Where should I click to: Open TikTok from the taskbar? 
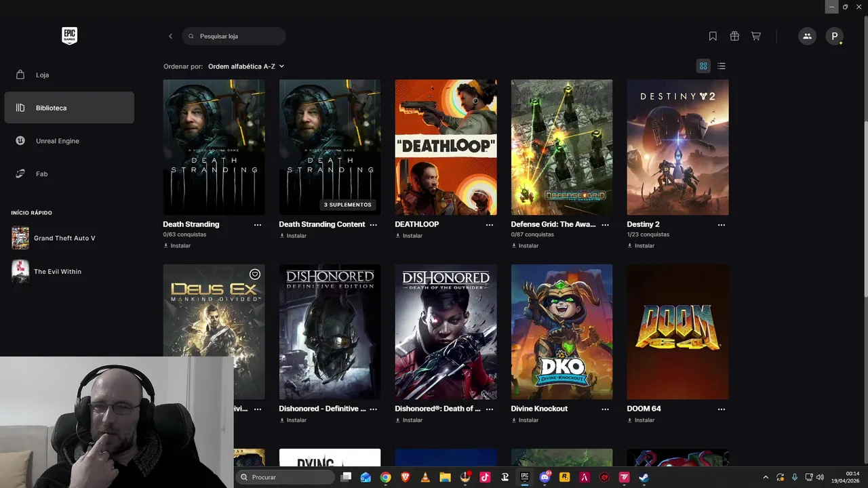(485, 477)
